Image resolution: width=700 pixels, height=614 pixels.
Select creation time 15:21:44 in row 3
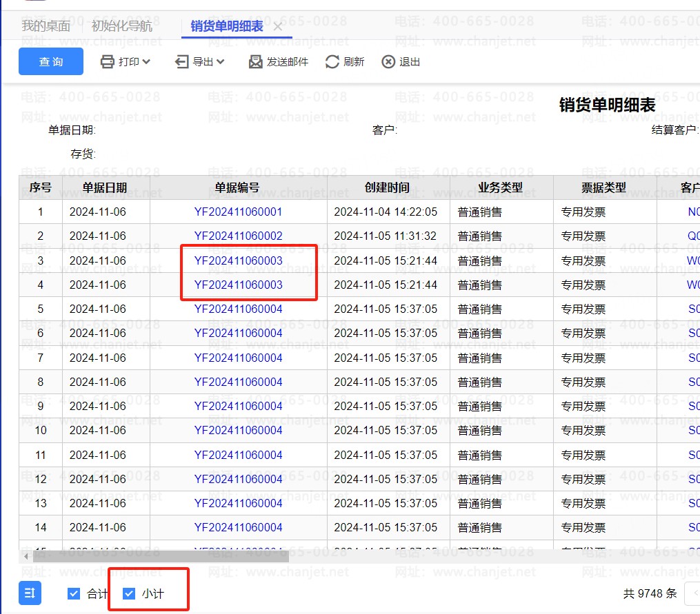[x=386, y=260]
